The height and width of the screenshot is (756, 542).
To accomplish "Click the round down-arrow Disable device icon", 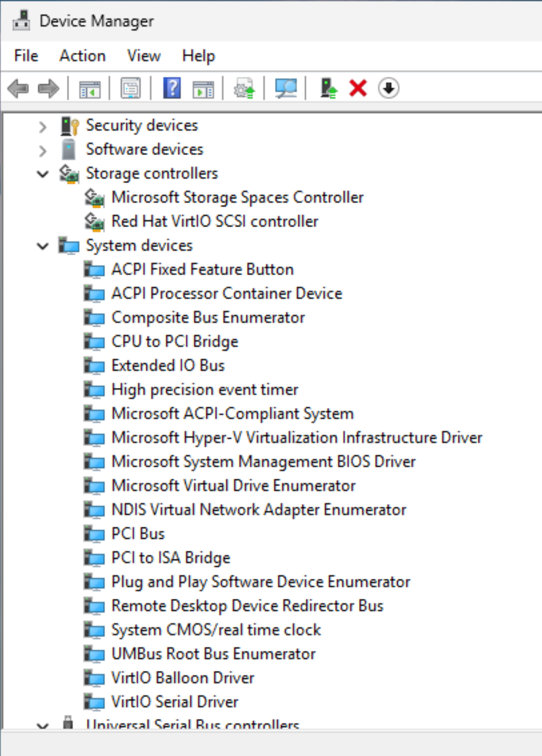I will 388,88.
